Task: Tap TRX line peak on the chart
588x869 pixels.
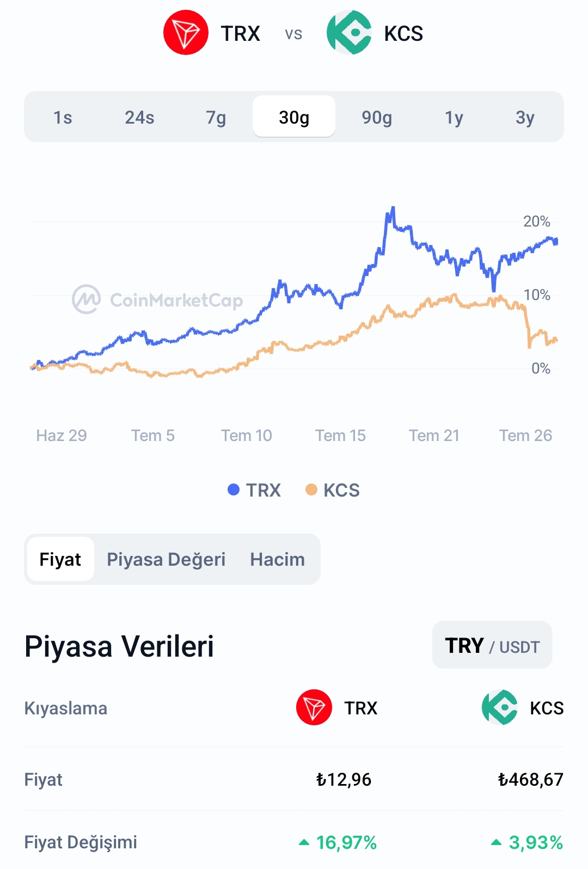Action: [x=393, y=208]
